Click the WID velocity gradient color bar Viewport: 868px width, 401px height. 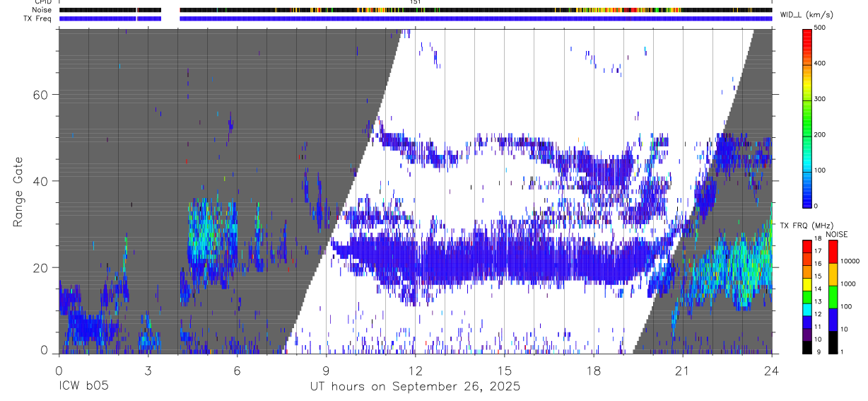tap(807, 117)
